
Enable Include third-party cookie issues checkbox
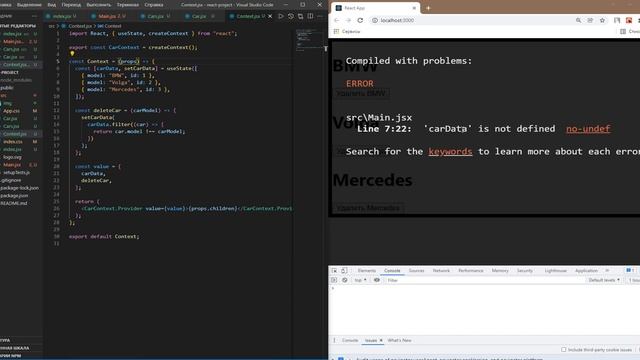pyautogui.click(x=564, y=350)
